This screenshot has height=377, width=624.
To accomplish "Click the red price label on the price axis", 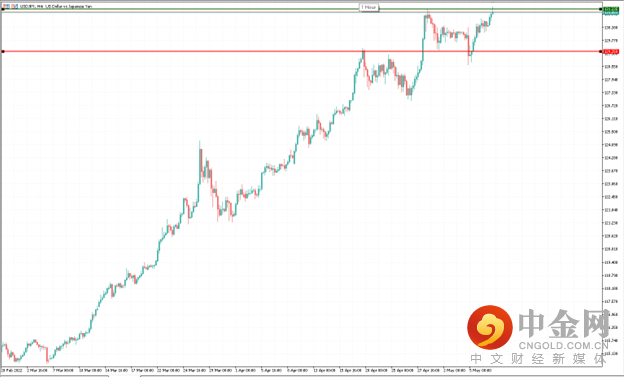I will (611, 51).
